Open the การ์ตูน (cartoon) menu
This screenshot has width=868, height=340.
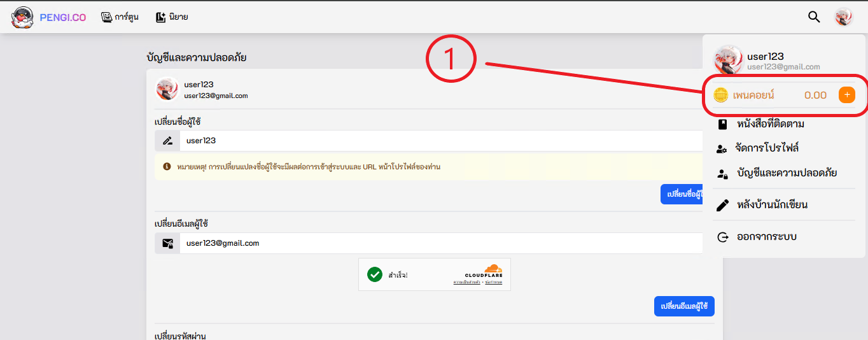120,17
